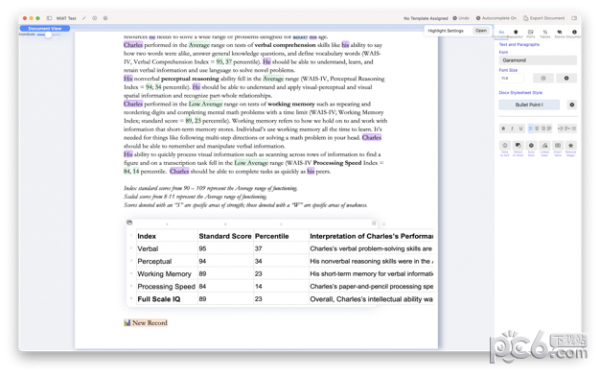Click the font size input field
The height and width of the screenshot is (375, 600).
point(511,78)
